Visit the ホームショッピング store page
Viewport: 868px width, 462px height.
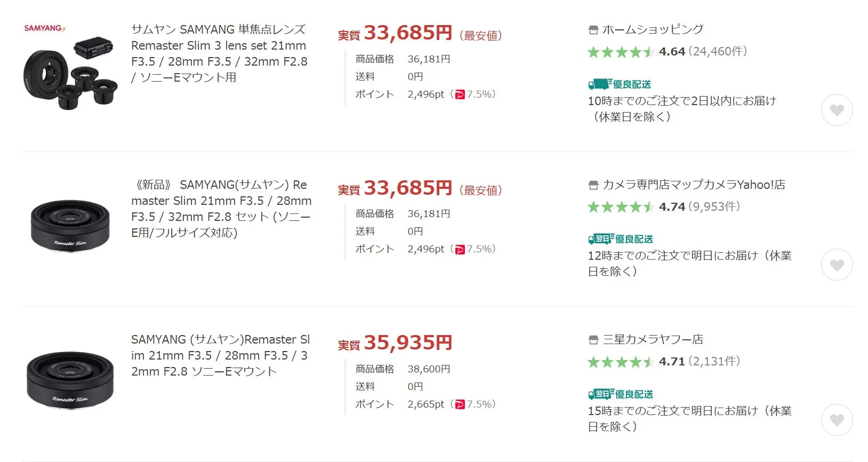click(653, 30)
